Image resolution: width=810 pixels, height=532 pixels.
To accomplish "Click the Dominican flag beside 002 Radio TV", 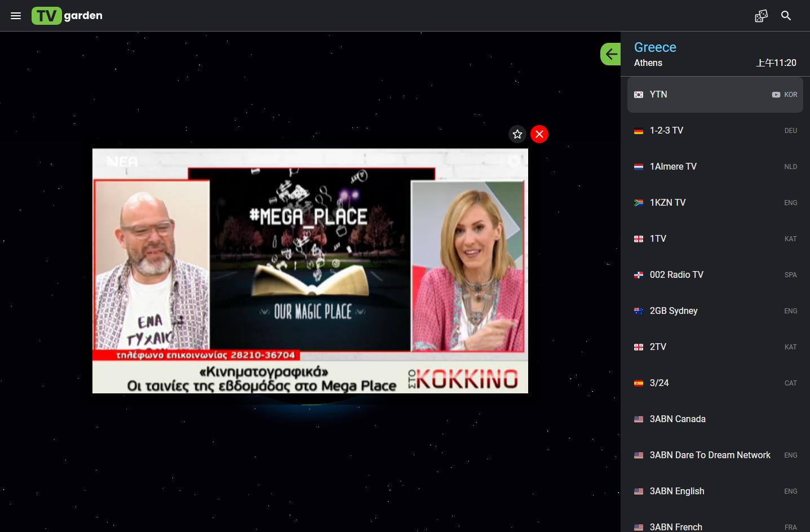I will click(x=639, y=275).
